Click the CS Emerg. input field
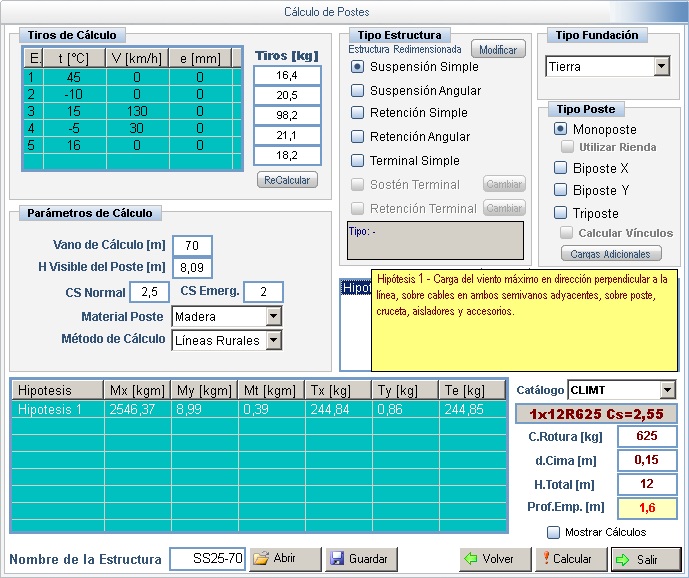689x578 pixels. tap(263, 292)
